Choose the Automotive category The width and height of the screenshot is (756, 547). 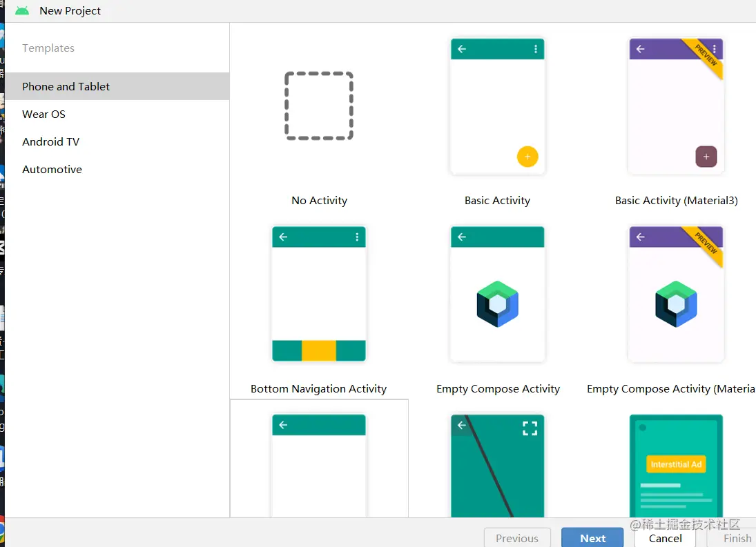click(117, 170)
